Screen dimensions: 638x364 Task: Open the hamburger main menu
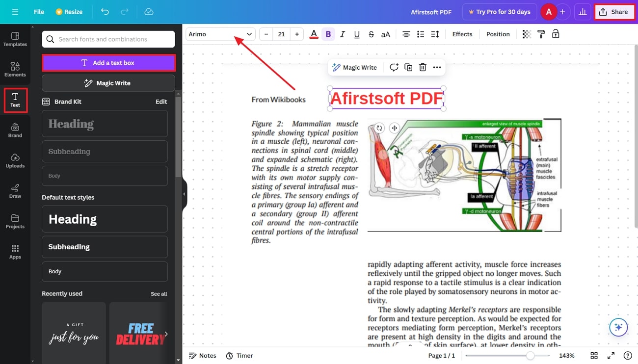pyautogui.click(x=15, y=12)
